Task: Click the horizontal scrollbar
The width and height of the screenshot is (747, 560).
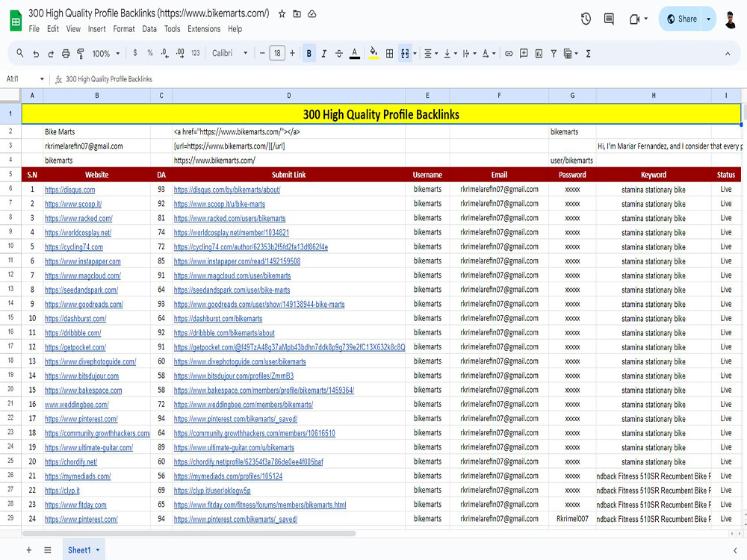Action: (189, 533)
